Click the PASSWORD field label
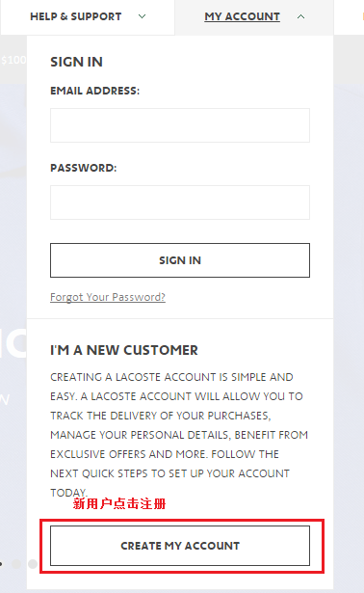 click(x=84, y=168)
